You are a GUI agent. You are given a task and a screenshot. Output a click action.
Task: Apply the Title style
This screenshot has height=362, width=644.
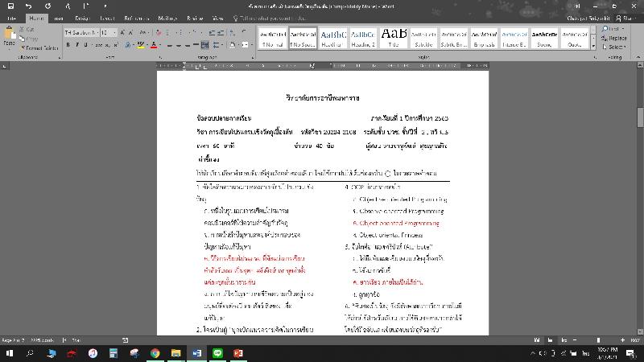click(x=394, y=39)
